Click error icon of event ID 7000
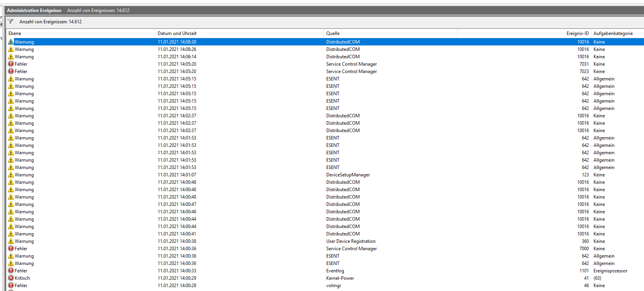This screenshot has width=644, height=291. pos(11,248)
